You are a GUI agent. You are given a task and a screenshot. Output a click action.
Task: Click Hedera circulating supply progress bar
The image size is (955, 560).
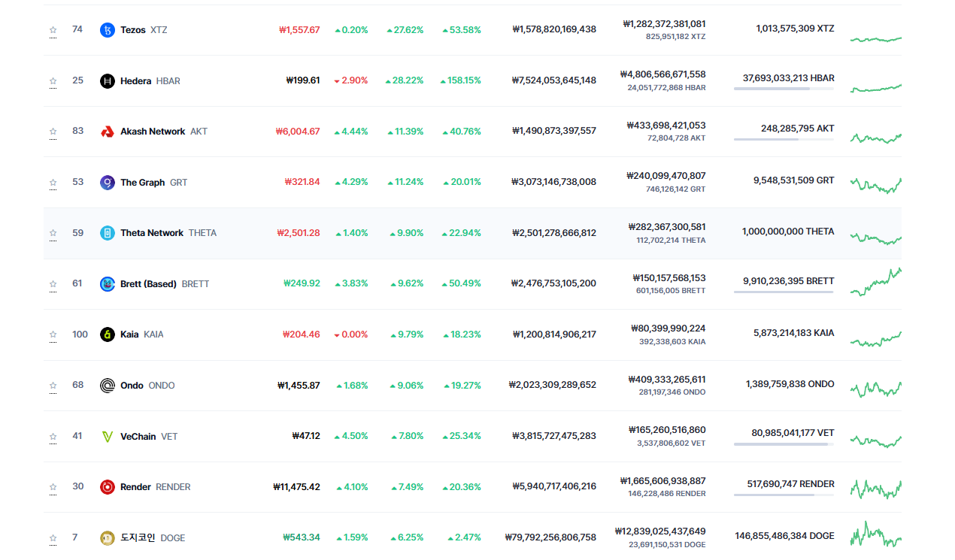pyautogui.click(x=784, y=89)
